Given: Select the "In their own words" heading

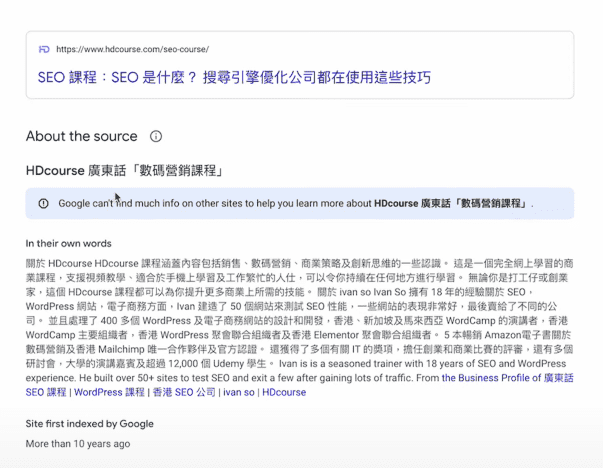Looking at the screenshot, I should click(68, 243).
